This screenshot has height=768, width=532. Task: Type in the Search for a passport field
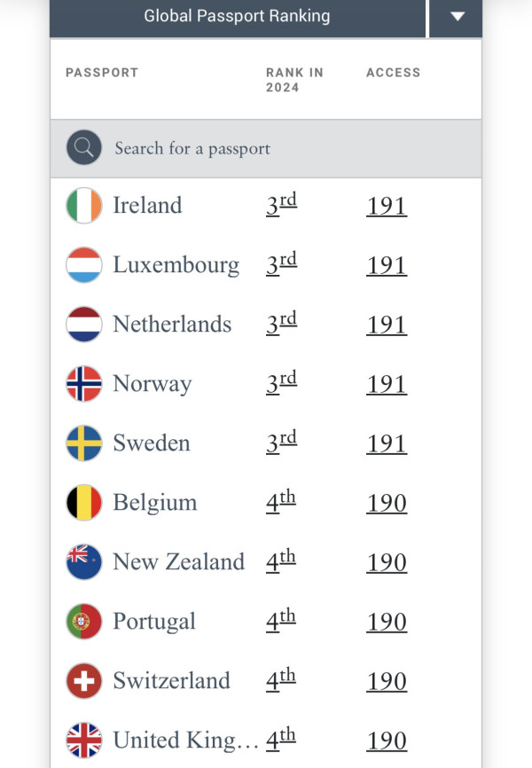pyautogui.click(x=284, y=148)
